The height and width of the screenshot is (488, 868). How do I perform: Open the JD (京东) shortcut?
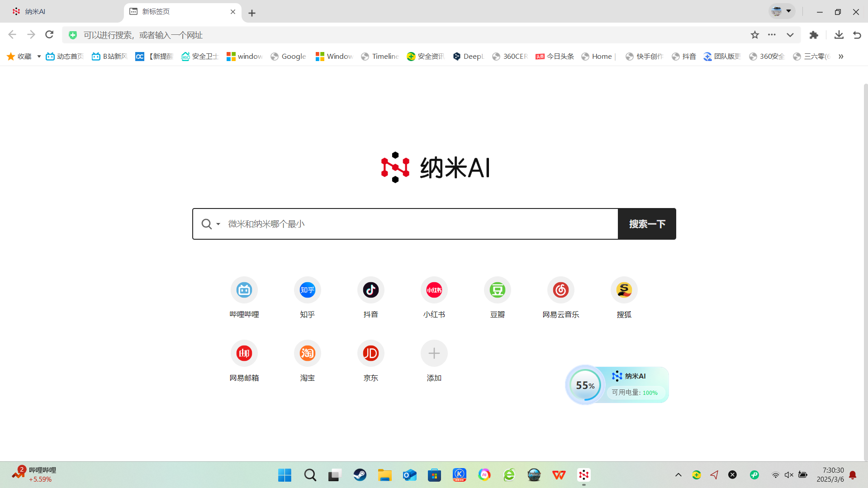(x=371, y=360)
